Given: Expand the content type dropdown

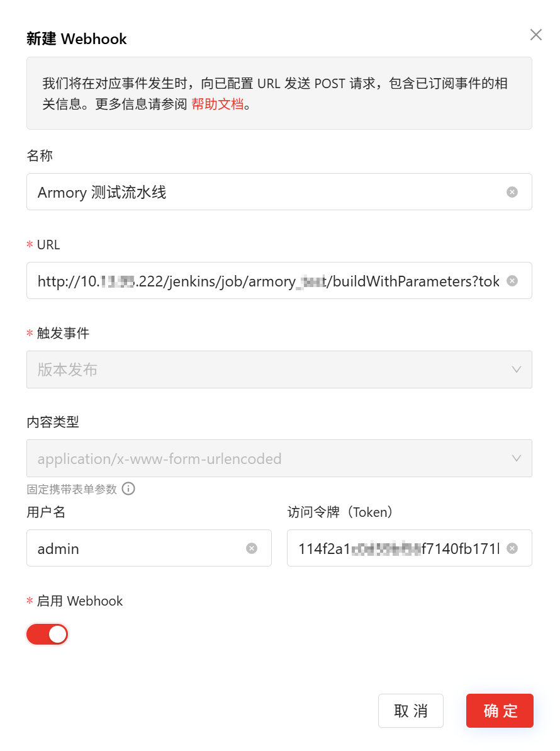Looking at the screenshot, I should [279, 458].
